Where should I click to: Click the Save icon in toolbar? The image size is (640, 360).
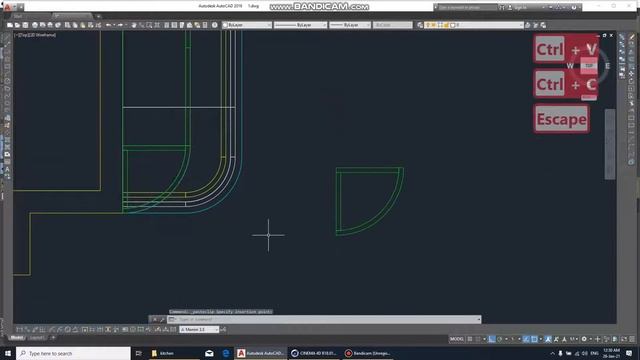(25, 25)
